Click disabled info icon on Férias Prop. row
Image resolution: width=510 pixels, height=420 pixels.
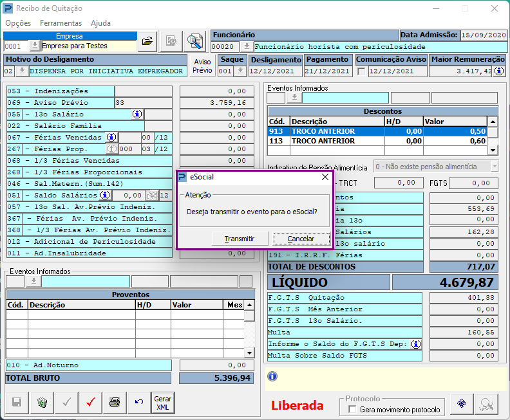(111, 149)
